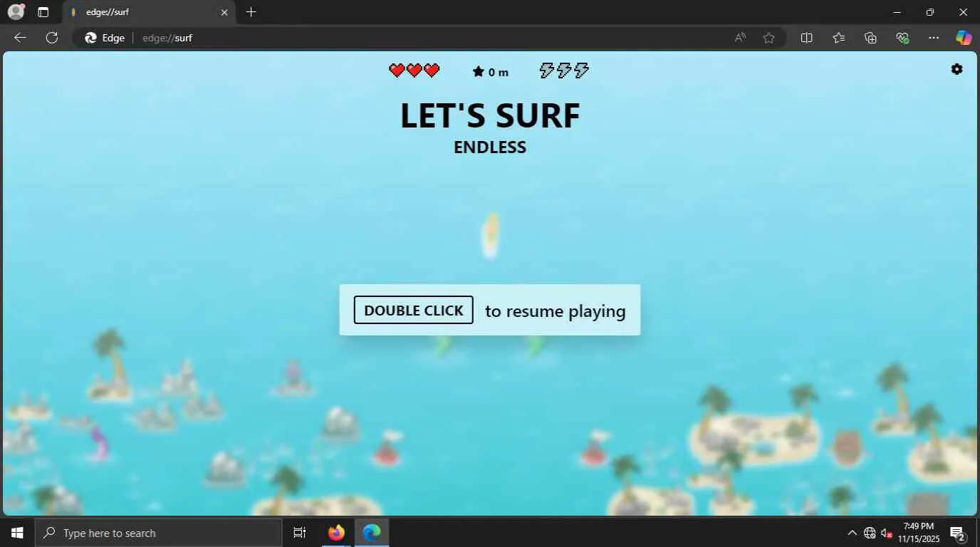Minimize the Edge window
Screen dimensions: 980x547
tap(897, 12)
